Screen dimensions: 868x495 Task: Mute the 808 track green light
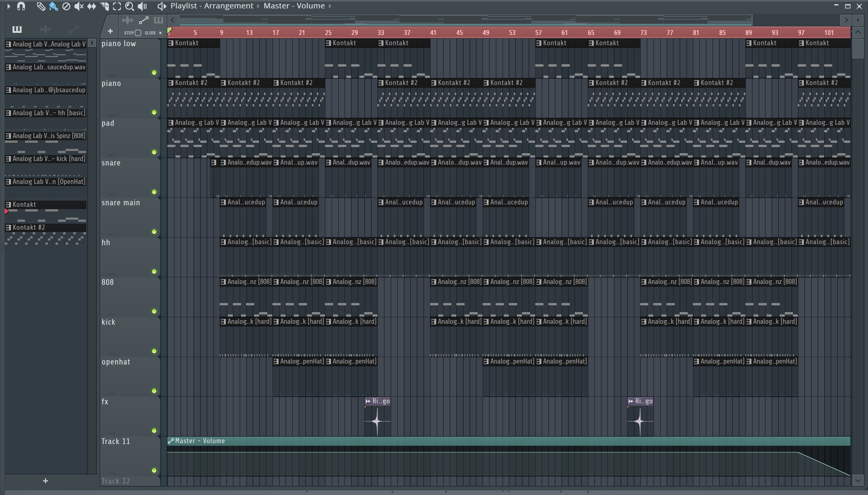(154, 311)
